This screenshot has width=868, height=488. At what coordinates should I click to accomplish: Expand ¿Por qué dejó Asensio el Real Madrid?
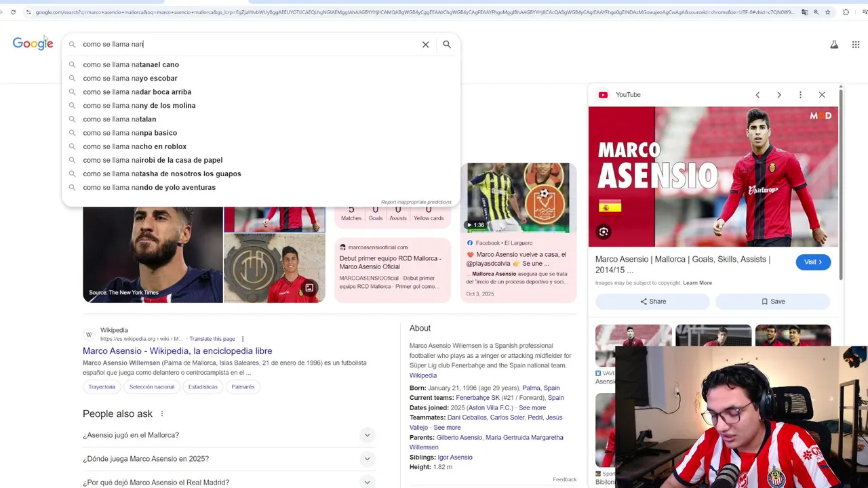pyautogui.click(x=229, y=482)
